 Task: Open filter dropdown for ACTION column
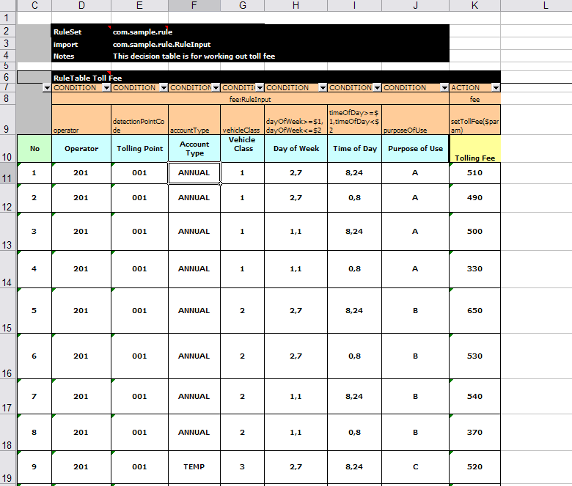496,88
